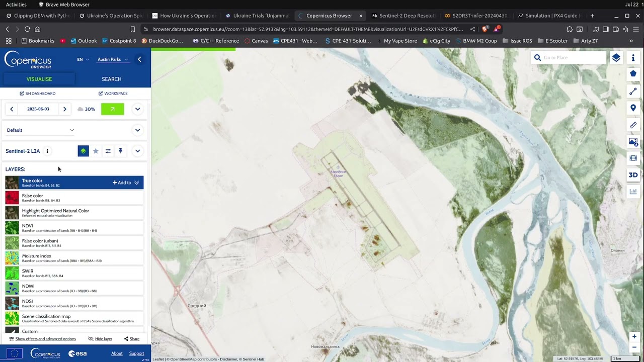Open a new browser tab
644x362 pixels.
[x=592, y=16]
